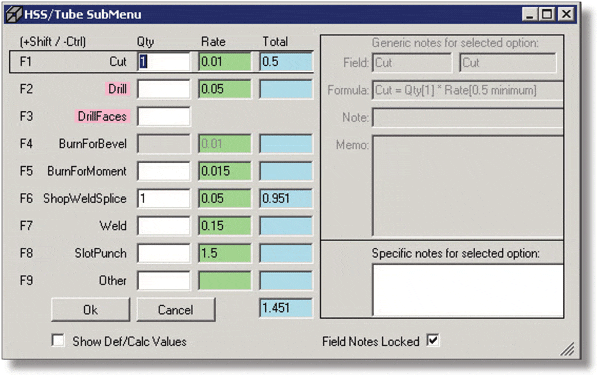Click the Weld quantity input box
The image size is (600, 378).
coord(163,226)
